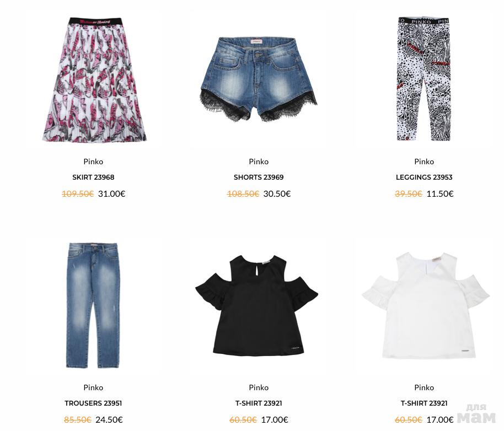Image resolution: width=504 pixels, height=431 pixels.
Task: Click Pinko brand name above SKIRT 23968
Action: tap(93, 161)
